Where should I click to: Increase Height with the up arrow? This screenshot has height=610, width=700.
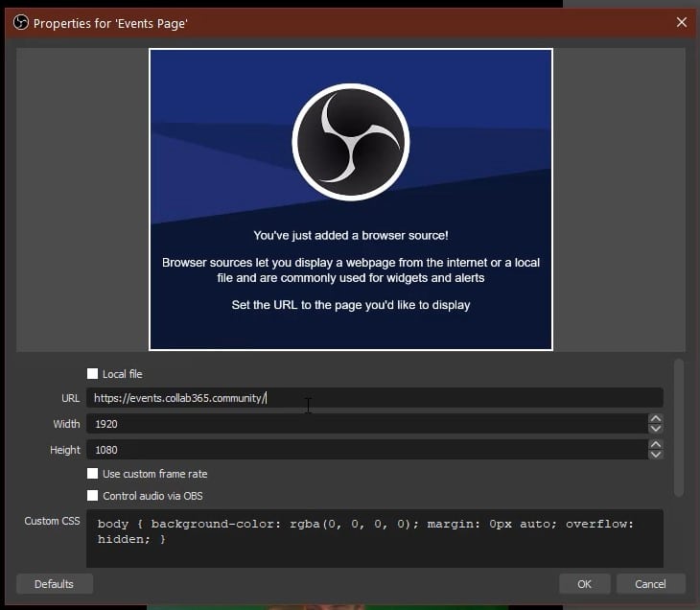[655, 444]
